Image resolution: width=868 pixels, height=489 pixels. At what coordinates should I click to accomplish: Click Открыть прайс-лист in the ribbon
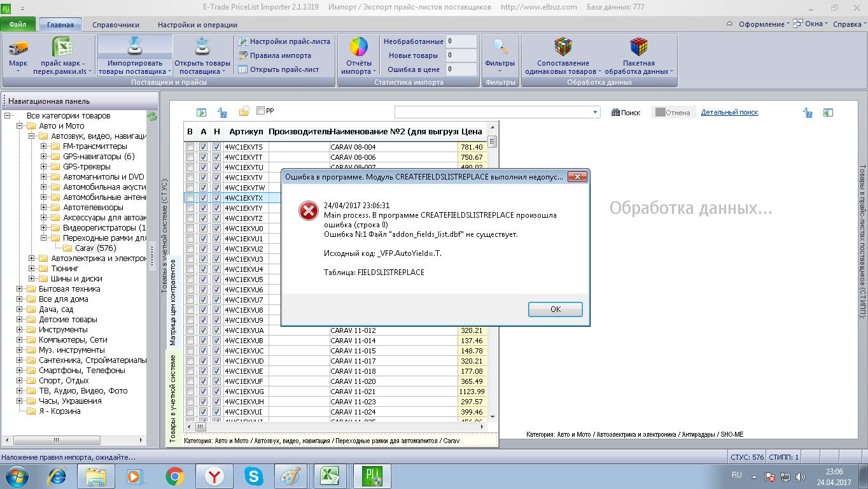point(279,69)
